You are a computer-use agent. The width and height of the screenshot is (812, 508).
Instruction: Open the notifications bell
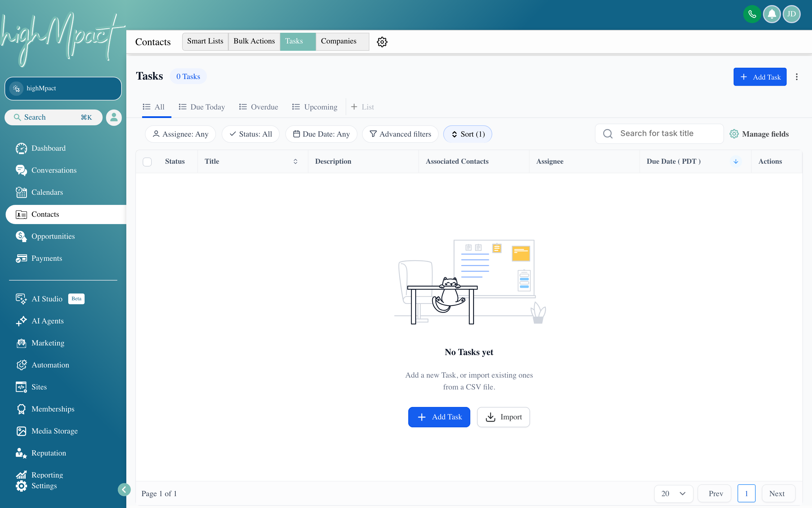point(772,14)
